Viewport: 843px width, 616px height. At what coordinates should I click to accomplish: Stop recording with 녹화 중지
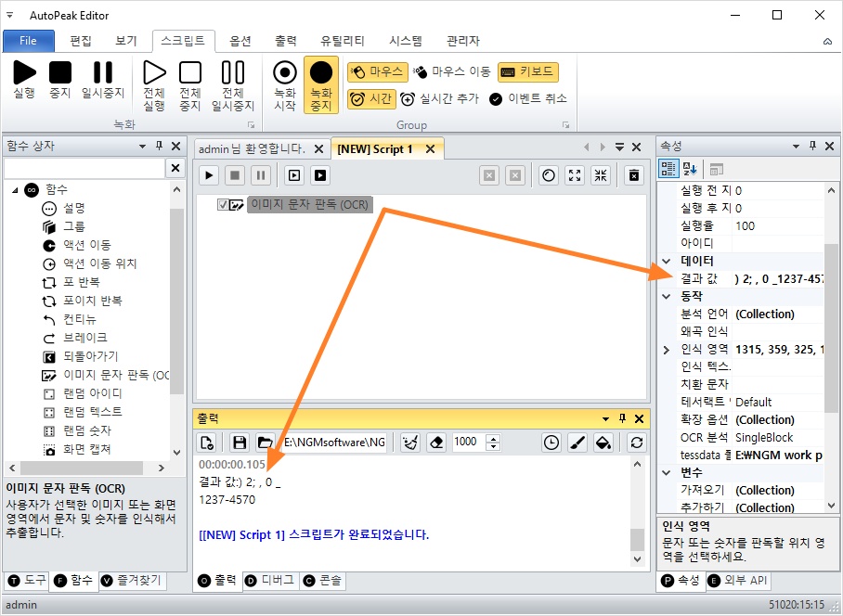(x=321, y=86)
